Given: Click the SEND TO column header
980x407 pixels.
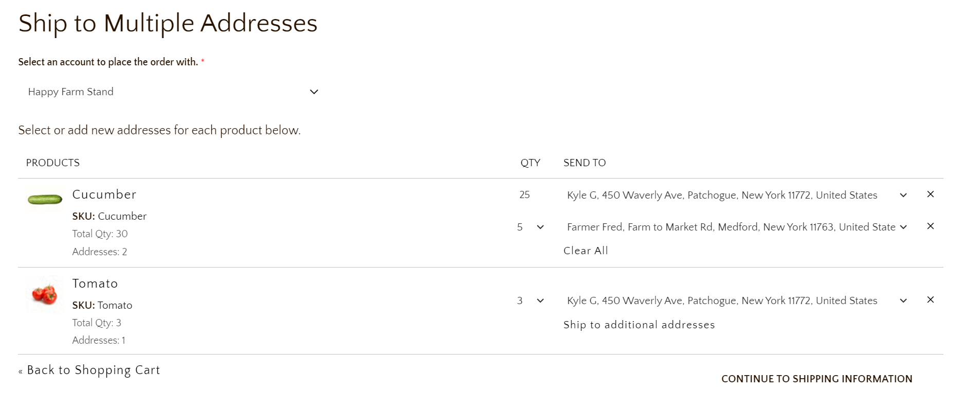Looking at the screenshot, I should point(585,163).
